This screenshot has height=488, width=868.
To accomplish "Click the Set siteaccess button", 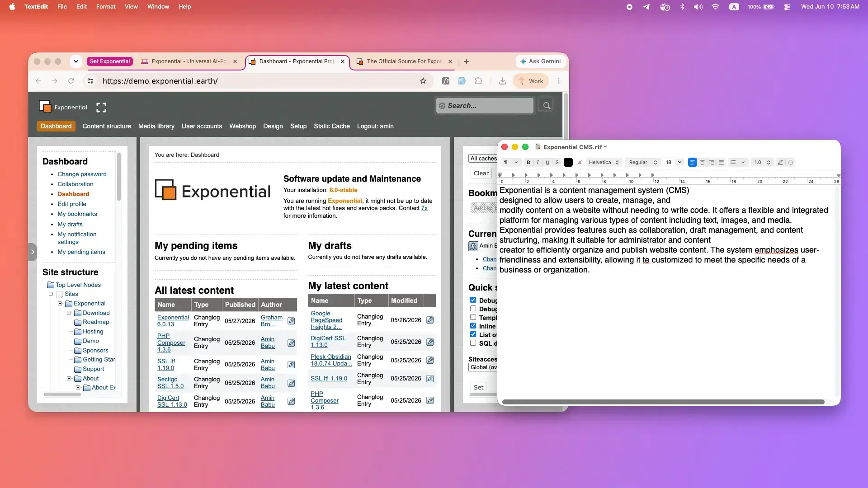I will (x=478, y=387).
